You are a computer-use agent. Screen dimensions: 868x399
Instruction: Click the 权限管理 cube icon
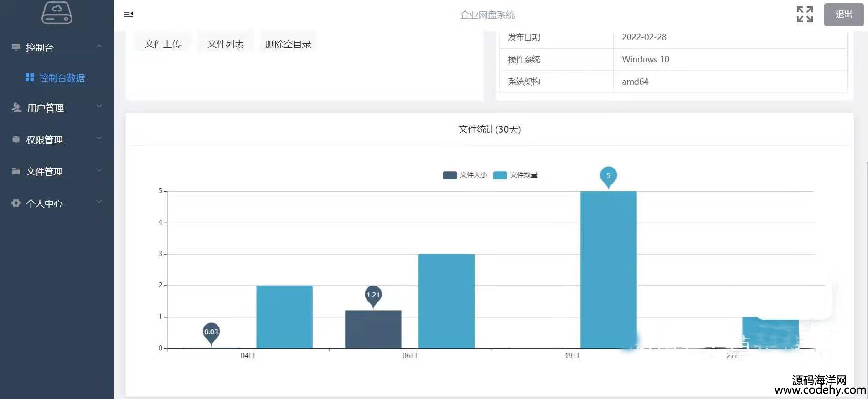point(16,139)
